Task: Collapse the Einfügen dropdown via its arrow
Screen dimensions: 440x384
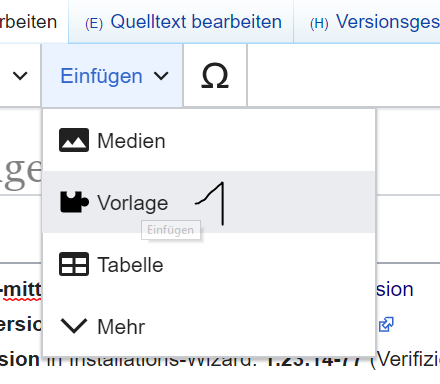Action: [x=161, y=76]
